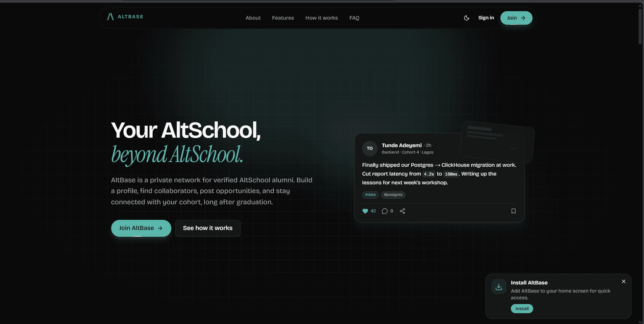Click the AltBase logo in navbar
This screenshot has height=324, width=644.
tap(125, 17)
